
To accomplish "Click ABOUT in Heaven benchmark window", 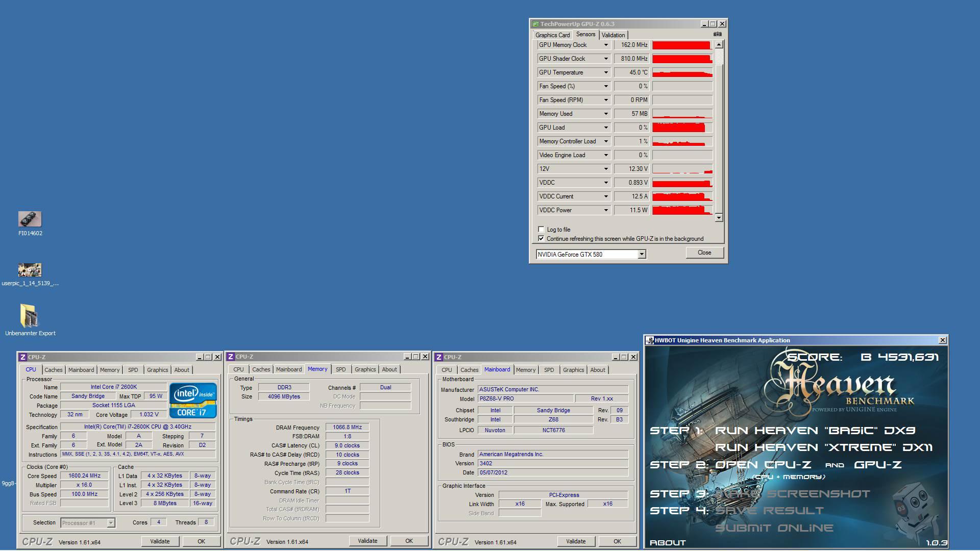I will [668, 542].
